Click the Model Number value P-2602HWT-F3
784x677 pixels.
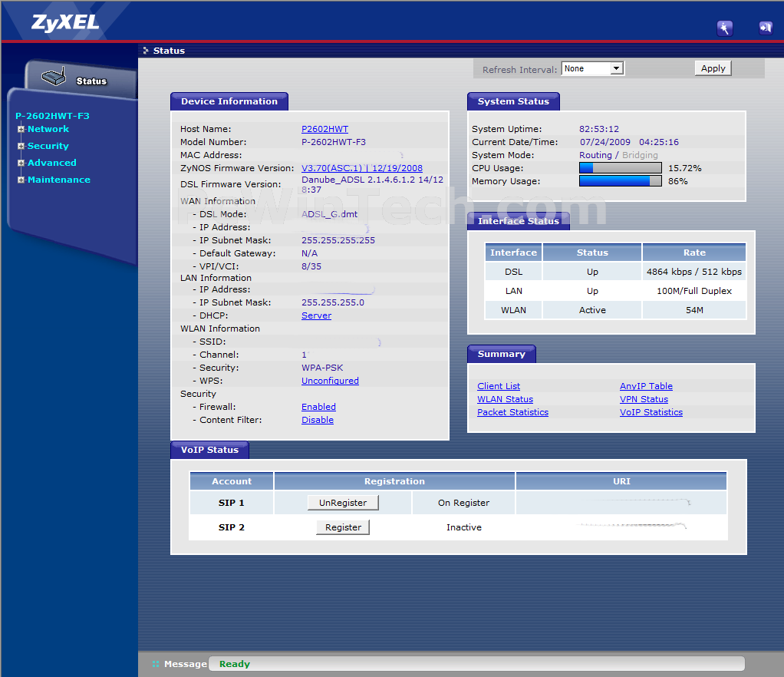coord(333,142)
